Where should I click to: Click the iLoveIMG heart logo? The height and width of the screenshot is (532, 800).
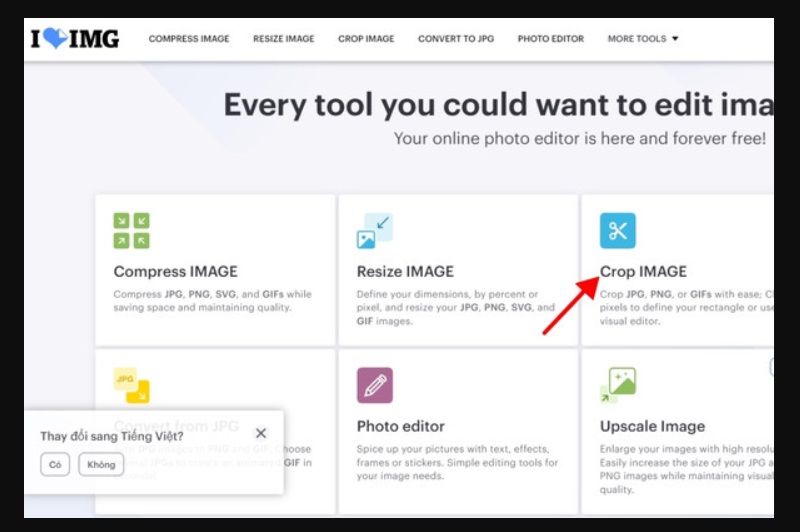(75, 39)
